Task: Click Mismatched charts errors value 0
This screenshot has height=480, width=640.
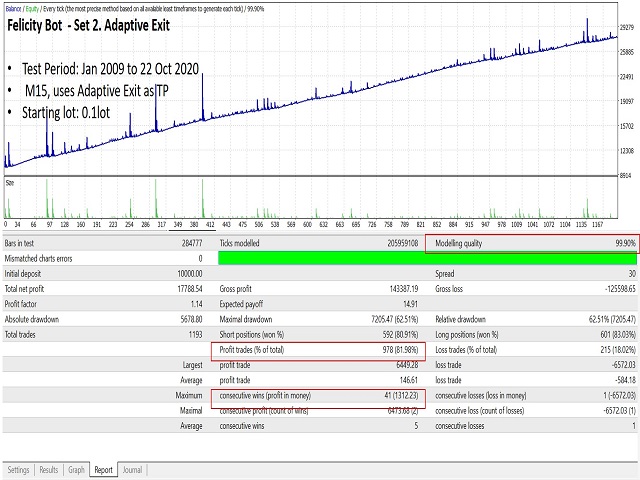Action: tap(200, 258)
